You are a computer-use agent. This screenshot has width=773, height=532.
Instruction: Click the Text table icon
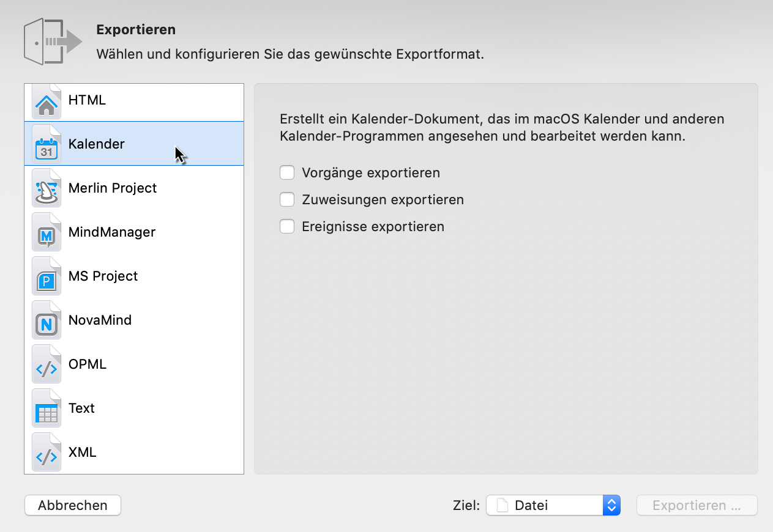pyautogui.click(x=47, y=408)
